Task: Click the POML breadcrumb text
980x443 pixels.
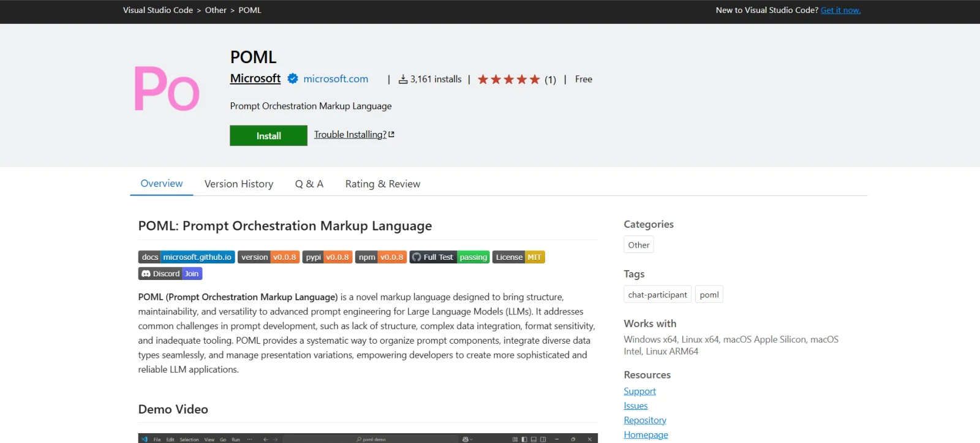Action: coord(250,10)
